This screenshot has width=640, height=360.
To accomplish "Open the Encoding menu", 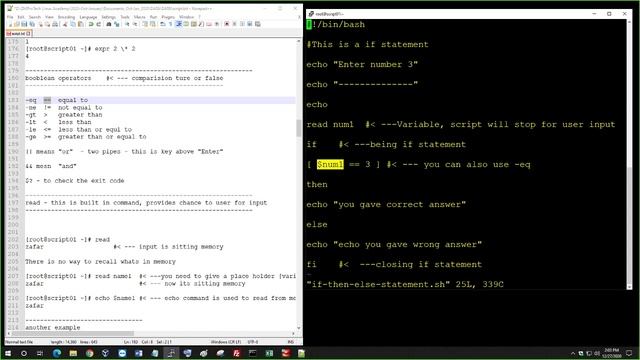I will pos(66,17).
